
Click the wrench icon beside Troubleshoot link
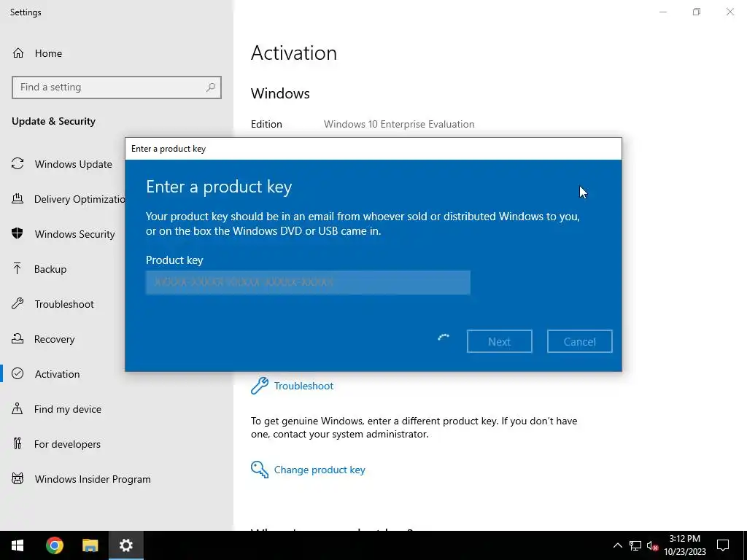260,386
